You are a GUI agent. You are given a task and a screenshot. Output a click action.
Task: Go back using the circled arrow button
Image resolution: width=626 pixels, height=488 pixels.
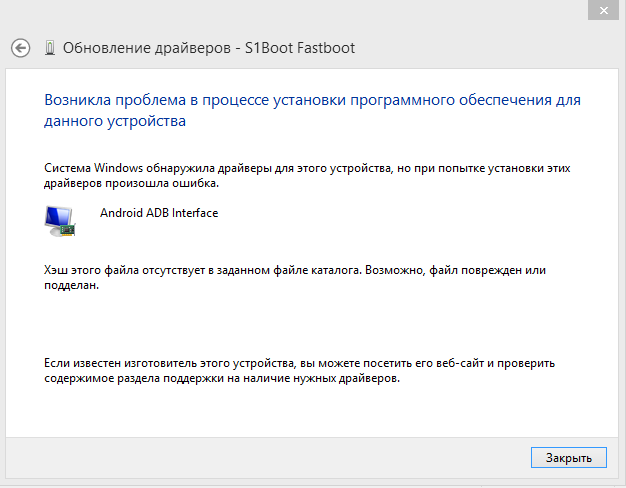[x=20, y=48]
